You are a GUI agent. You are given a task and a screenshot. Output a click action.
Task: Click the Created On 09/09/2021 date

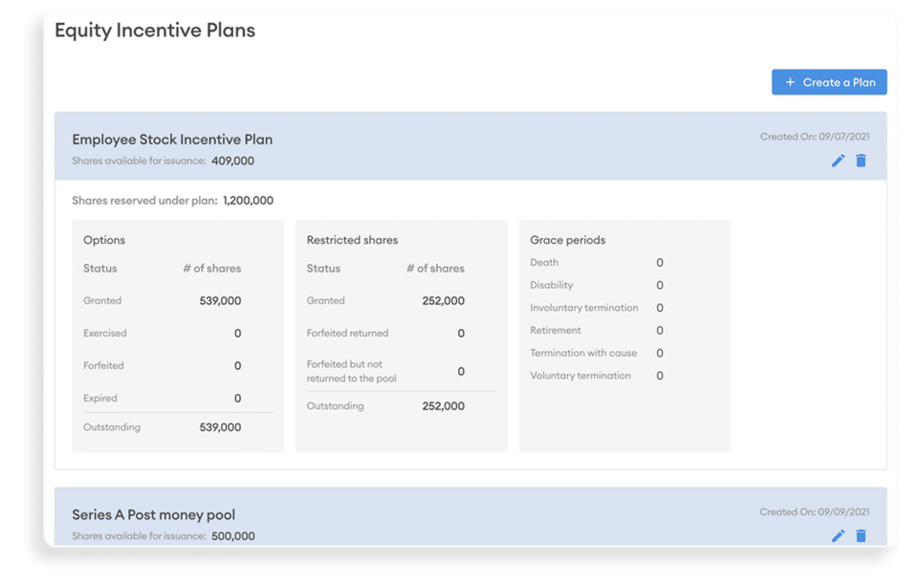(815, 512)
